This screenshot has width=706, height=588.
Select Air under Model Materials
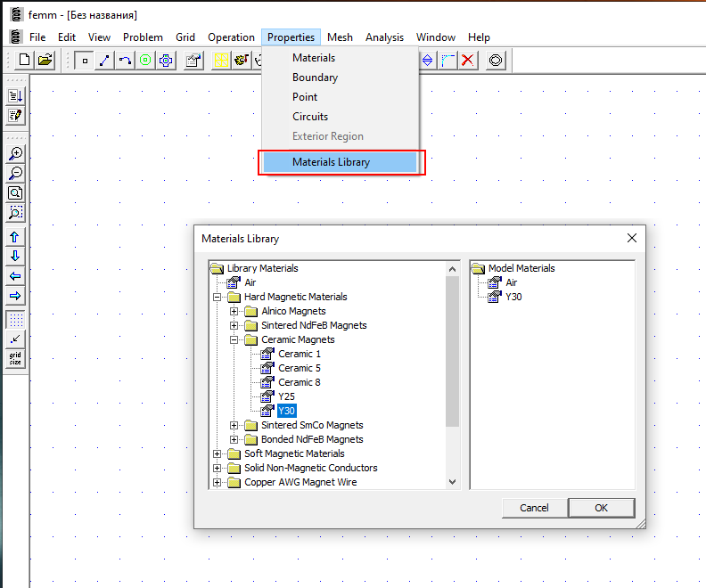512,283
